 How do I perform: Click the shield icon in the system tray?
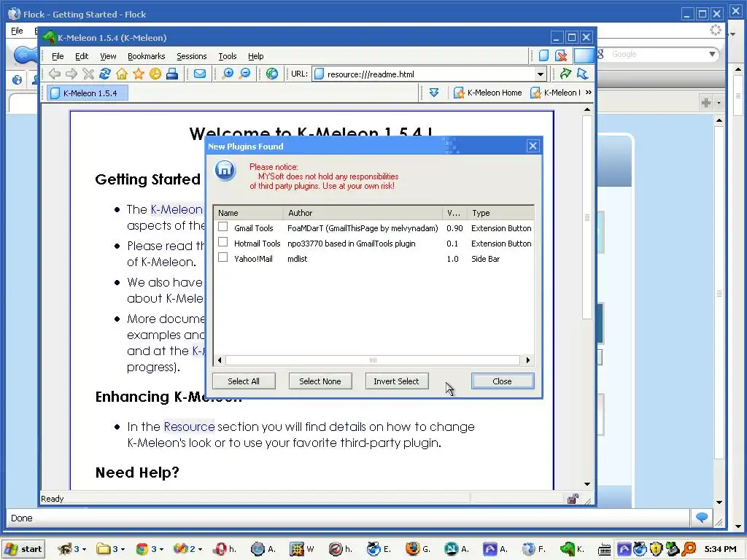coord(656,549)
